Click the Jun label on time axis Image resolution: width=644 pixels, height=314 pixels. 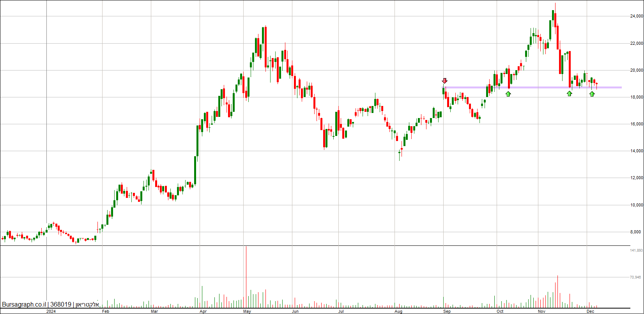pos(295,312)
